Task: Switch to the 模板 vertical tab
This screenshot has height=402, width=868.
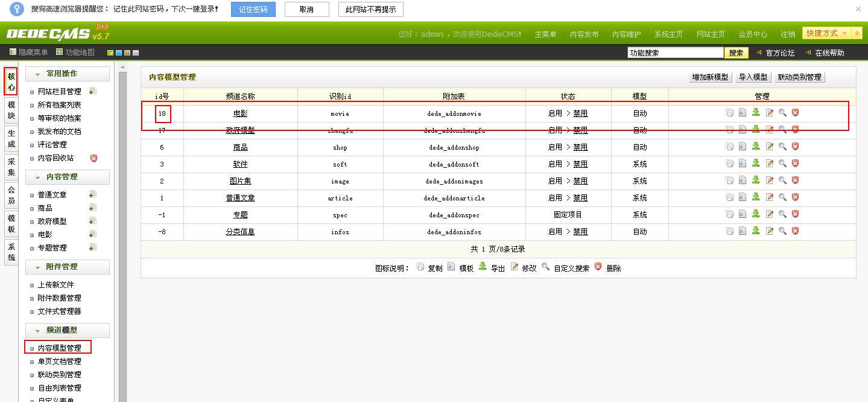Action: point(11,223)
